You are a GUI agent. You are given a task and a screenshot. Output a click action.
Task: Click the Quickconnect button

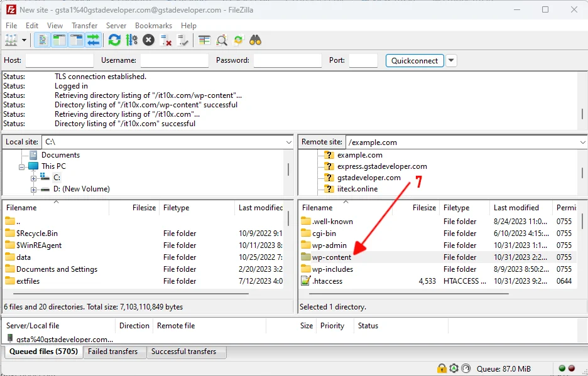[415, 61]
